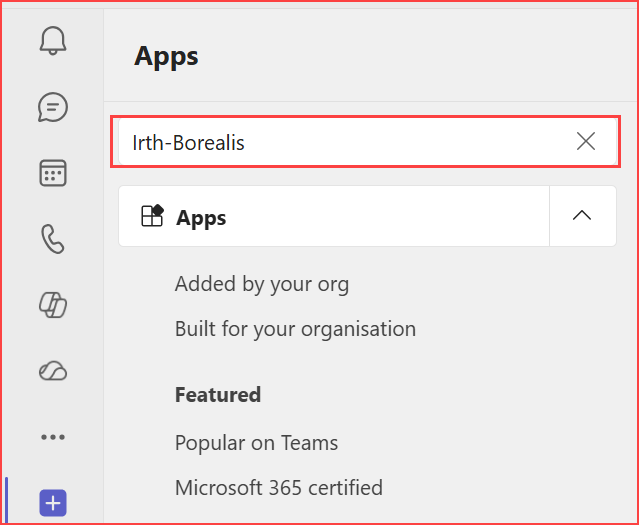The height and width of the screenshot is (525, 639).
Task: Click the Apps page title
Action: tap(166, 57)
